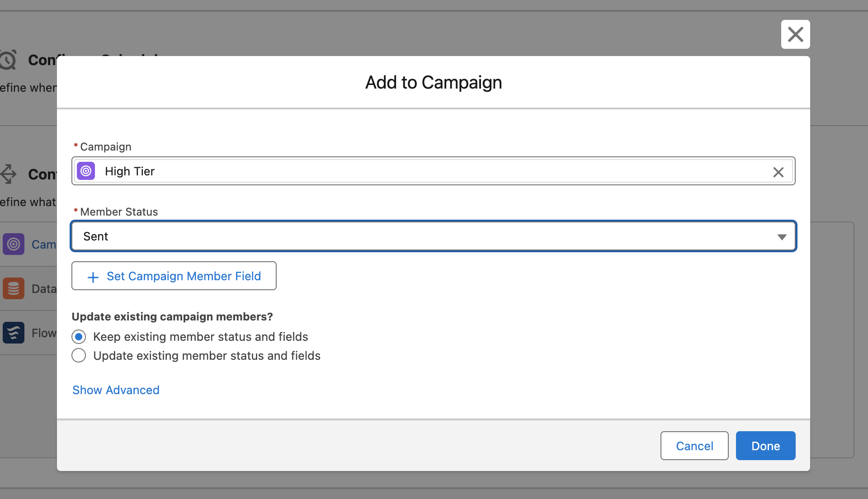Confirm with the Done button

click(x=765, y=446)
